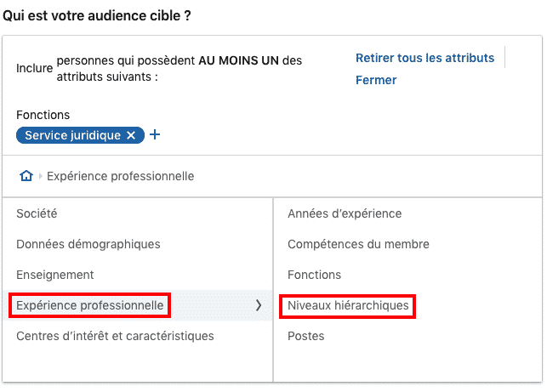The height and width of the screenshot is (392, 547).
Task: Remove the Service juridique chip with its X
Action: [131, 135]
